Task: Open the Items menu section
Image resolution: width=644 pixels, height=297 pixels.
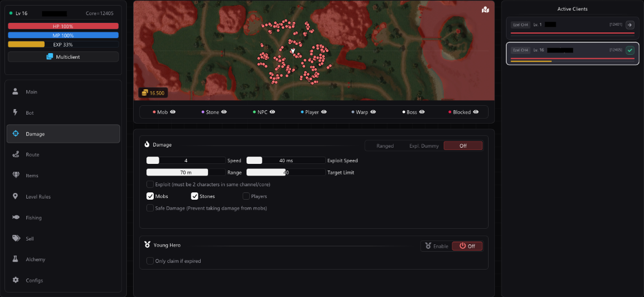Action: pos(63,176)
